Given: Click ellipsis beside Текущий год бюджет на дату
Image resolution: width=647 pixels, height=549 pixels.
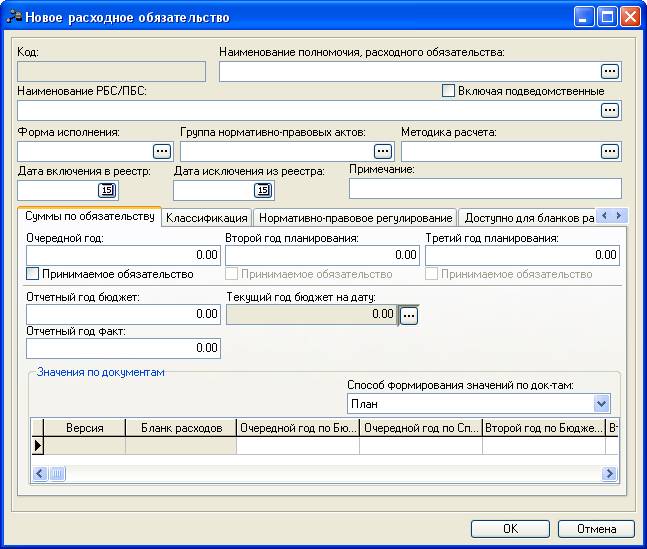Looking at the screenshot, I should click(409, 316).
